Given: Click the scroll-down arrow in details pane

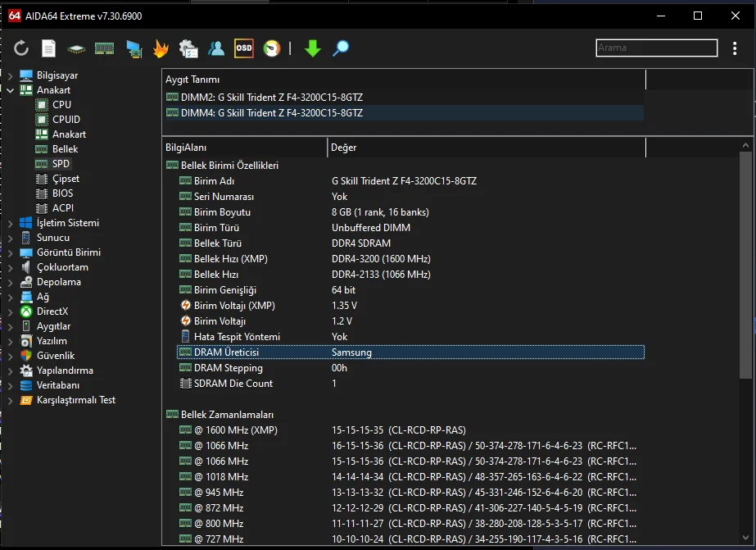Looking at the screenshot, I should 746,538.
